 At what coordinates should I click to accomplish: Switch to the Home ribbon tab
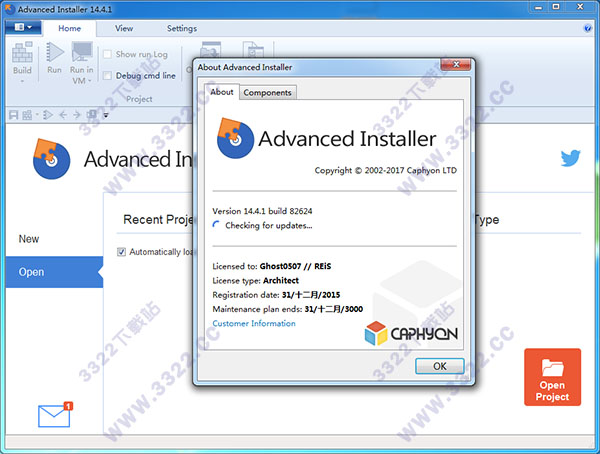tap(69, 28)
